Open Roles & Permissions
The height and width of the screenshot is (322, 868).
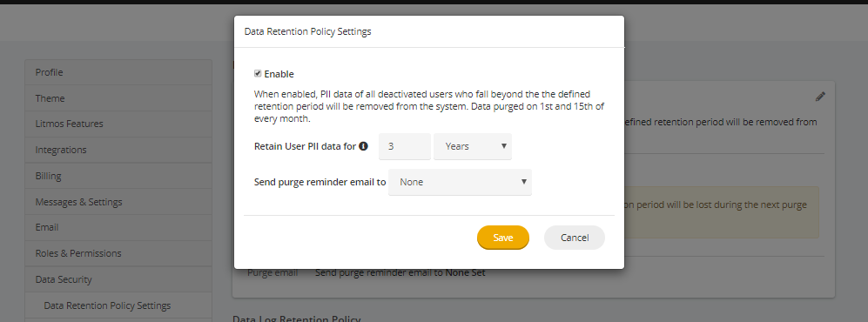coord(118,253)
